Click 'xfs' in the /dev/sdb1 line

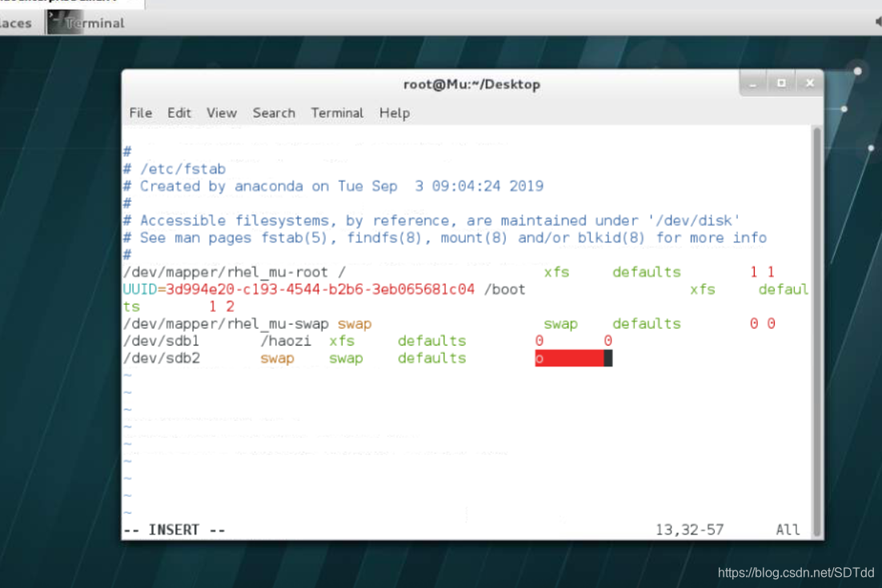[x=342, y=342]
